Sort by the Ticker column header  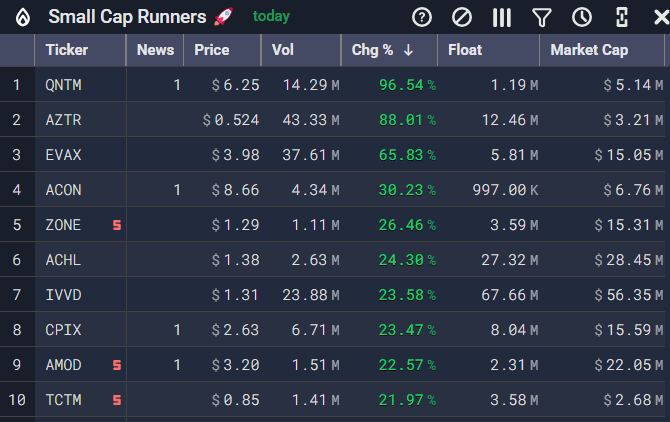tap(67, 50)
